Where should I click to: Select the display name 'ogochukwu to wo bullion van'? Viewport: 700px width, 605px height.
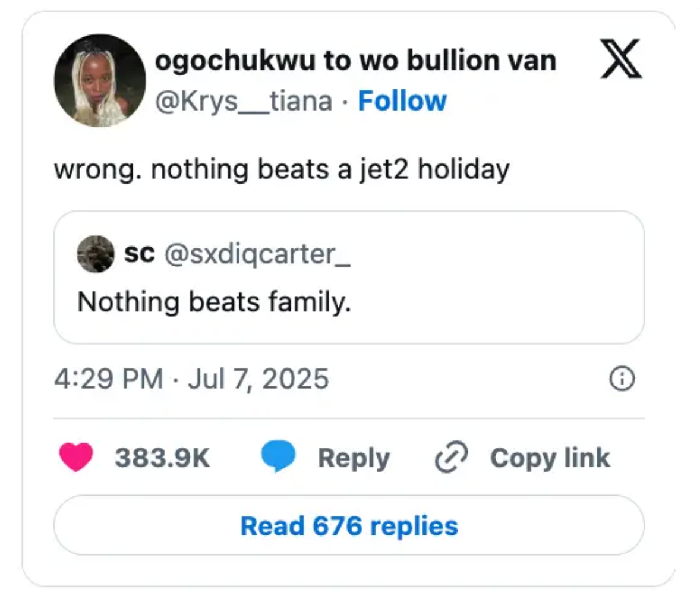coord(355,59)
